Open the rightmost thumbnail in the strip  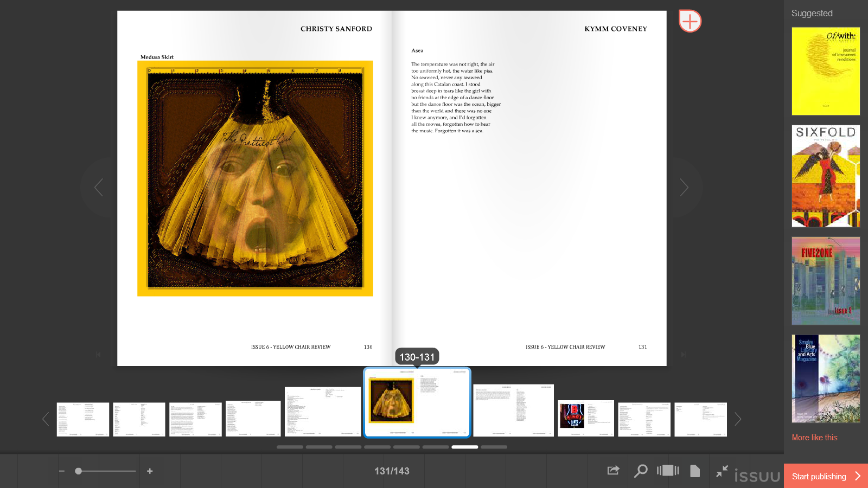(x=700, y=419)
